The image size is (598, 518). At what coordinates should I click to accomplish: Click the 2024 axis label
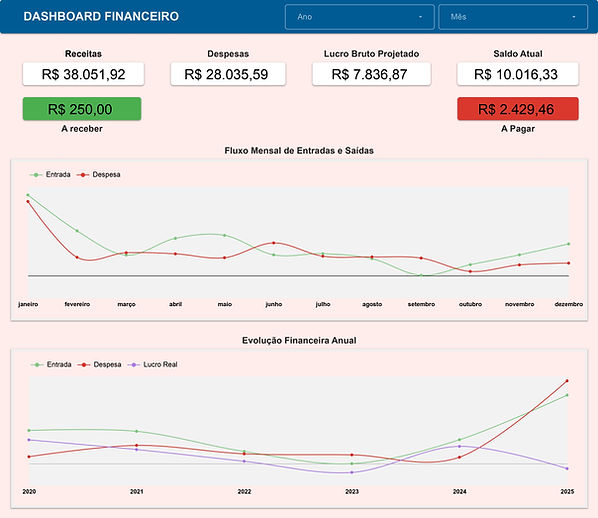point(459,492)
